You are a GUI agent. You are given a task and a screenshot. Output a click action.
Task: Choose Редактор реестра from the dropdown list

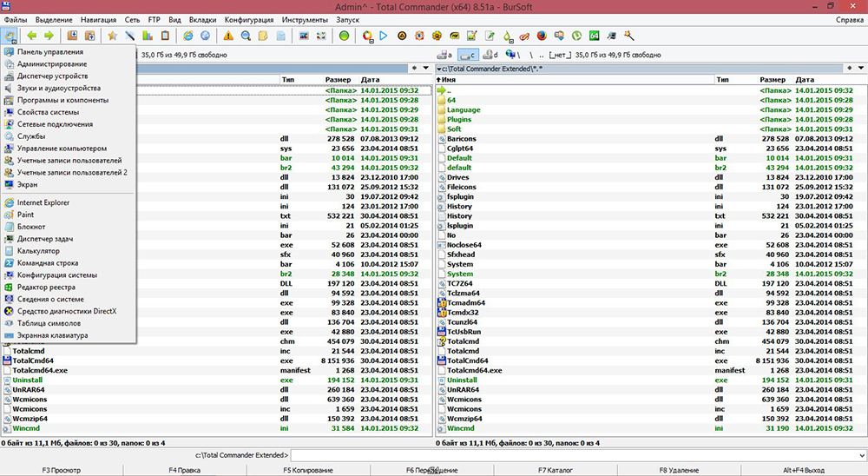[46, 287]
